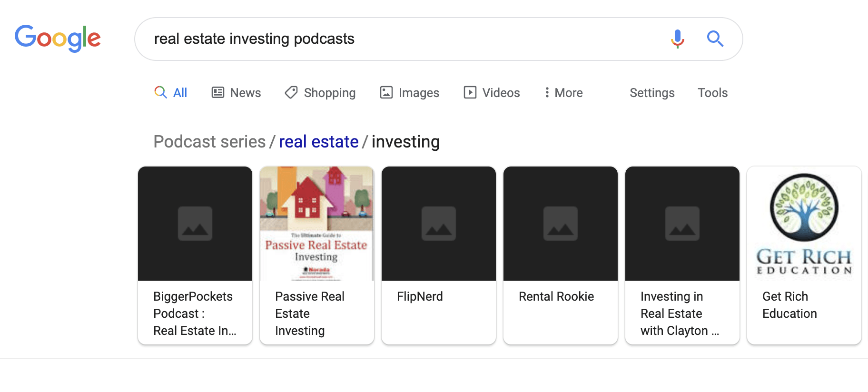Open Get Rich Education logo image
The image size is (868, 392).
804,224
